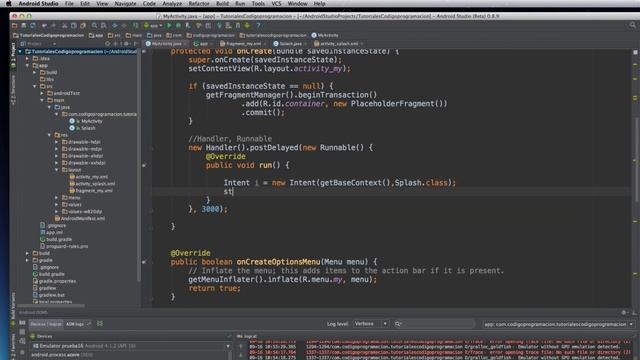The image size is (640, 360).
Task: Select AndroidManifest.xml in project tree
Action: point(80,218)
